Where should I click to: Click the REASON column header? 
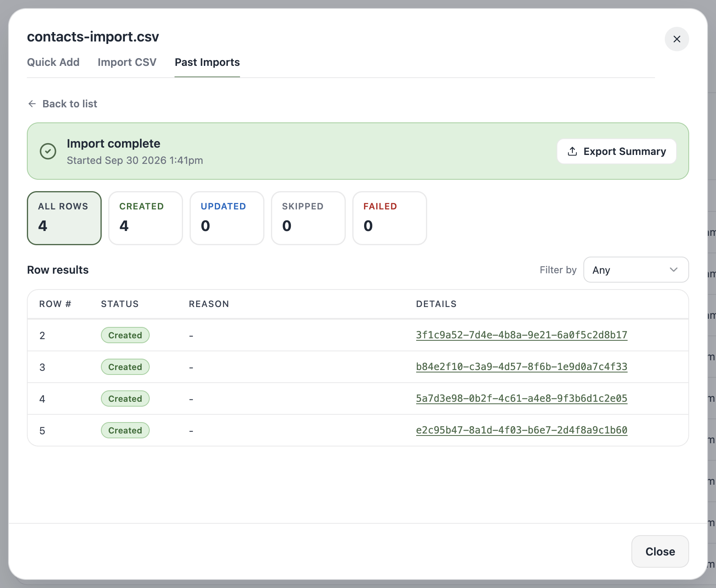(x=209, y=304)
